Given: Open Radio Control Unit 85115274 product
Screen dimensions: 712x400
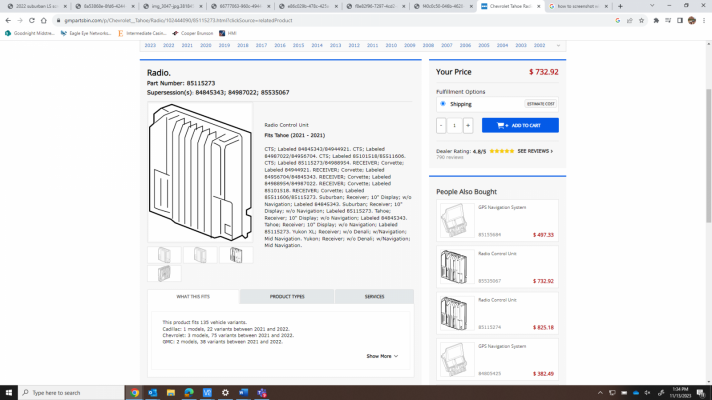Looking at the screenshot, I should tap(497, 313).
